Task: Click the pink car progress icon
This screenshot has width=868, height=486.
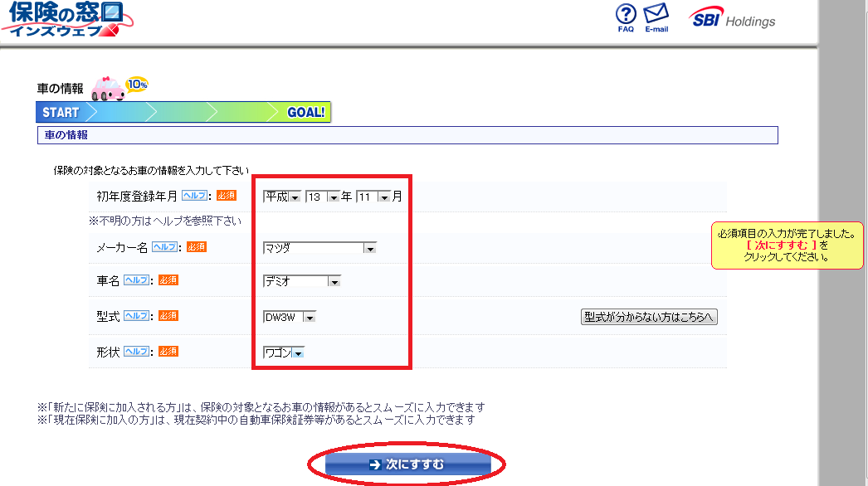Action: point(108,89)
